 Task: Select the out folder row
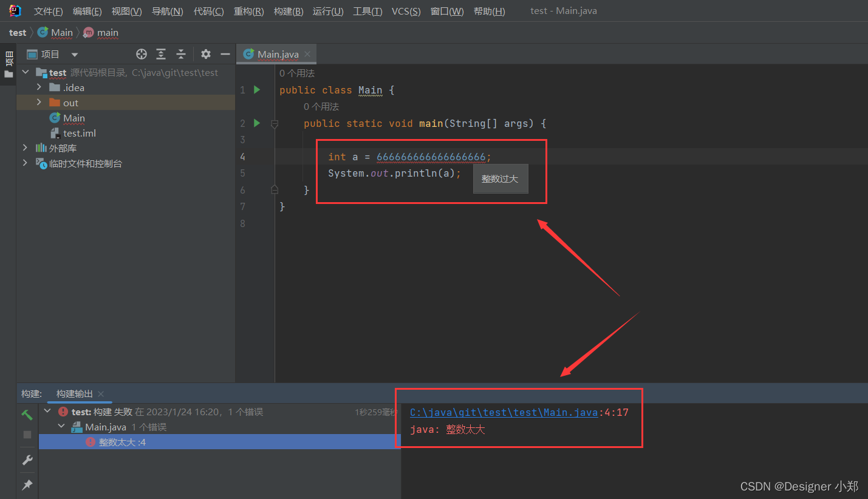126,103
